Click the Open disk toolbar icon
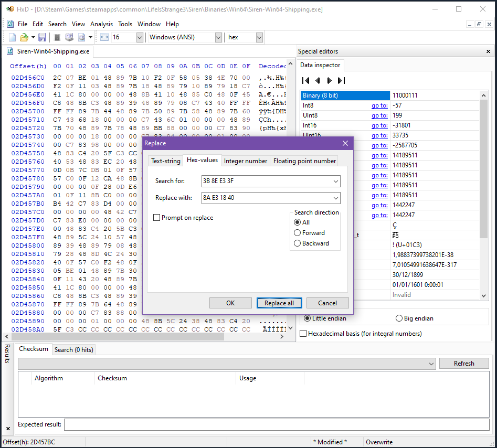 coord(69,37)
